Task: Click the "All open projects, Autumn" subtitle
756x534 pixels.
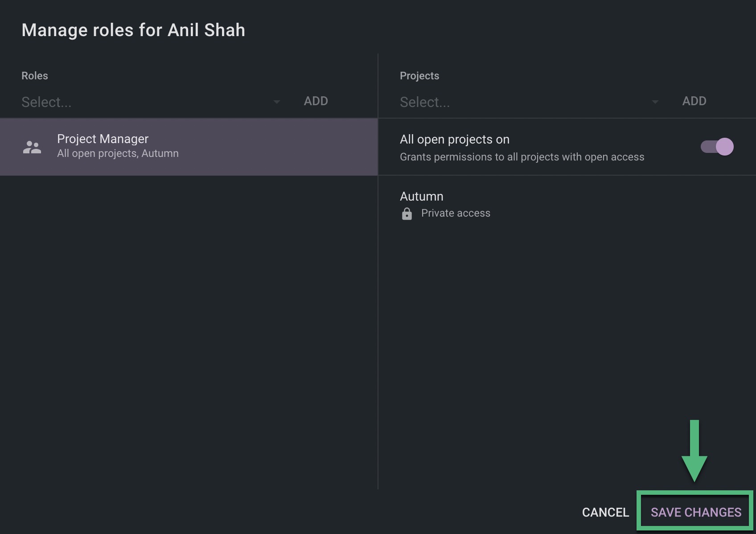Action: point(118,153)
